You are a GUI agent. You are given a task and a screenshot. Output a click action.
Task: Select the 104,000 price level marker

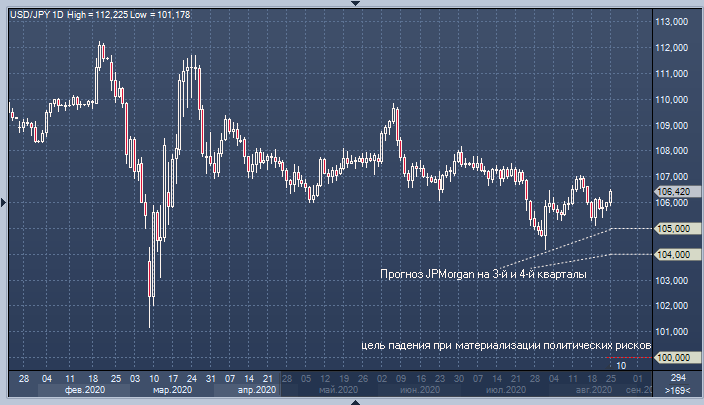pos(671,254)
